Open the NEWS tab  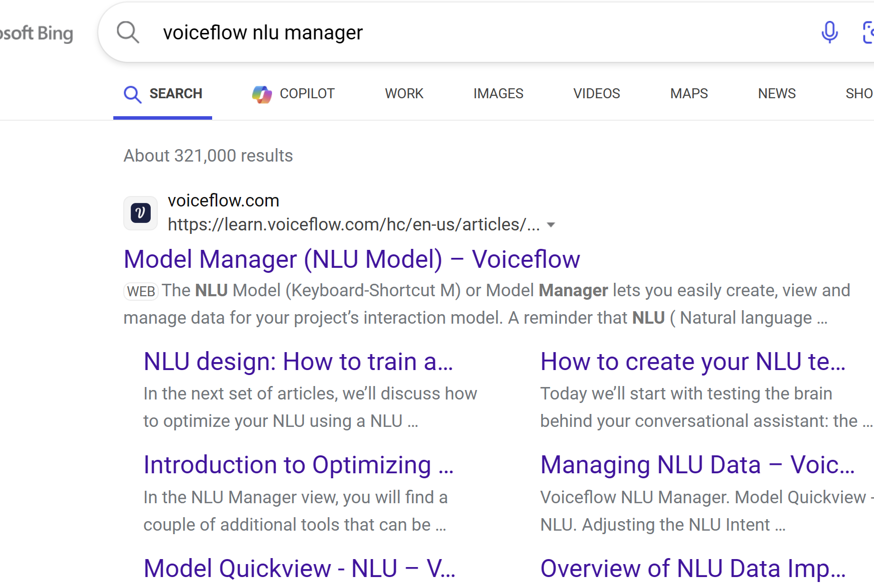tap(777, 94)
